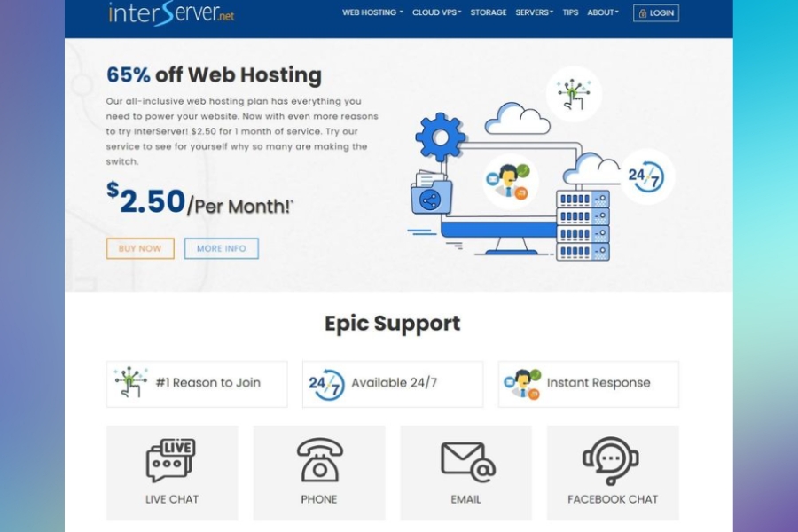
Task: Click the blue gear illustration icon
Action: [440, 137]
